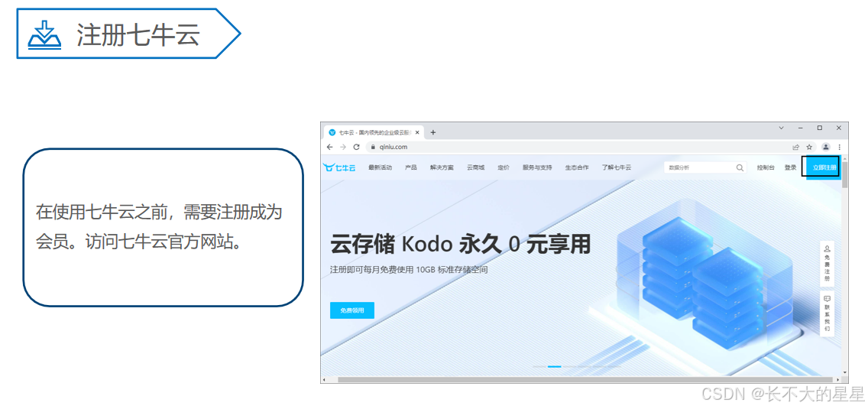Close the 七牛云 browser tab
The height and width of the screenshot is (409, 868).
(417, 132)
